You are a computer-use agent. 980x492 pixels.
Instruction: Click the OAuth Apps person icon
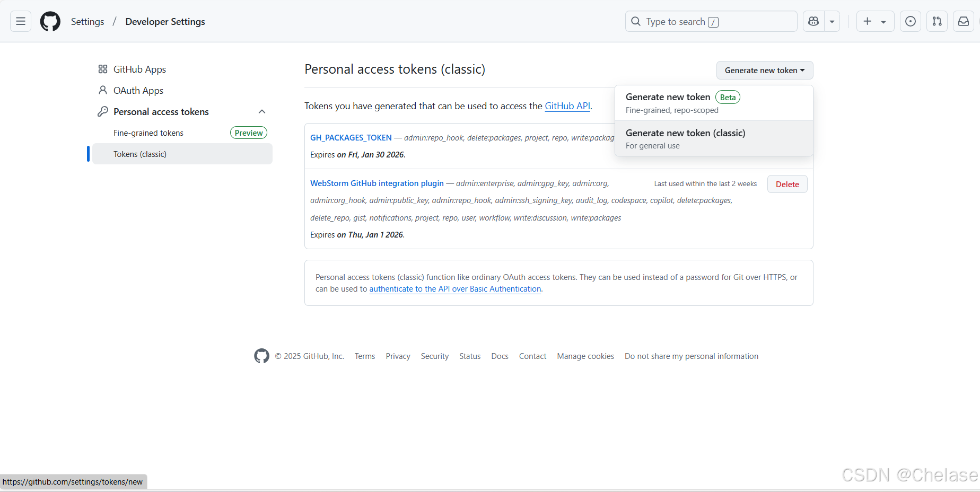(103, 90)
